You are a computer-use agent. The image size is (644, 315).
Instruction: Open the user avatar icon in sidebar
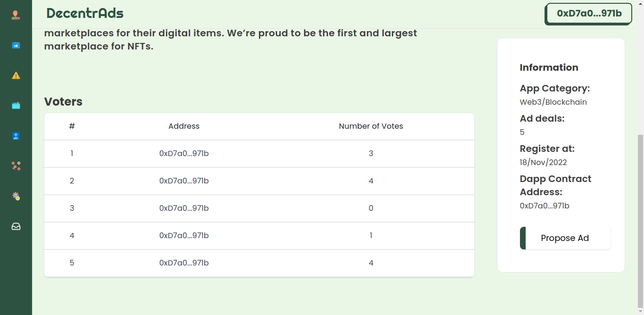click(16, 15)
